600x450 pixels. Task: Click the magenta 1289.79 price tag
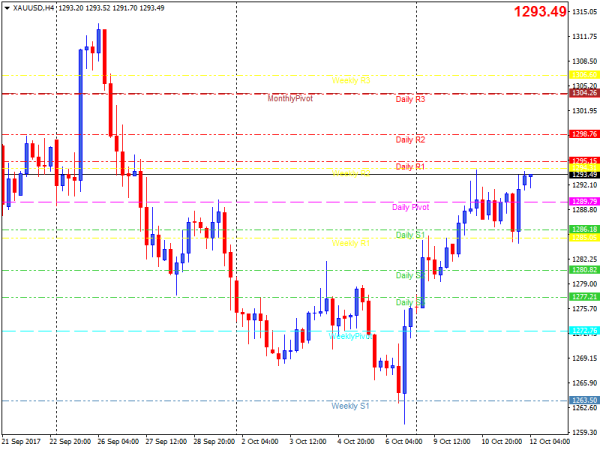pos(583,201)
